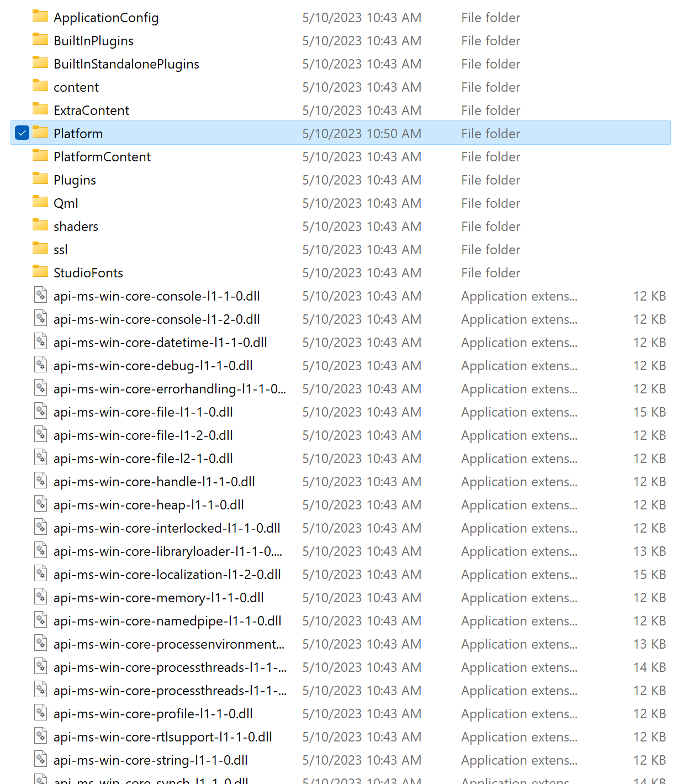Viewport: 688px width, 784px height.
Task: Click the api-ms-win-core-debug-l1-1-0.dll file icon
Action: point(40,365)
